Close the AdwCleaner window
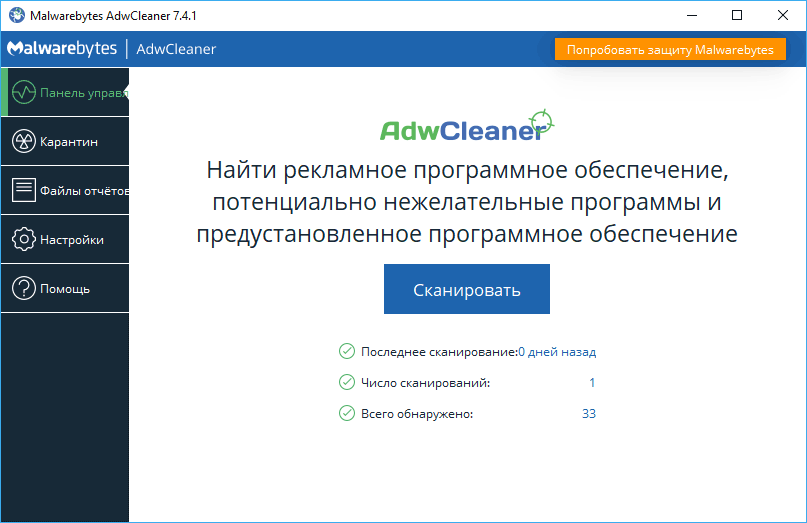The width and height of the screenshot is (807, 523). 783,15
